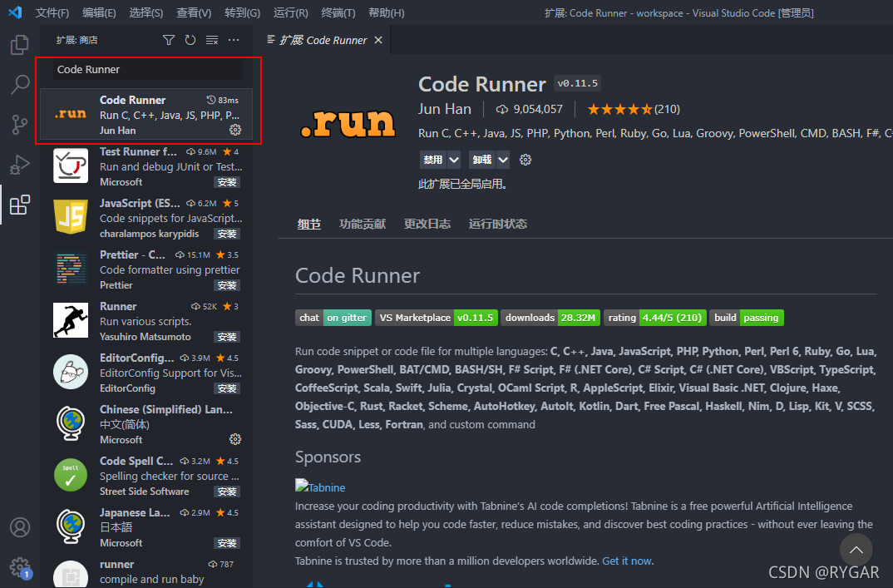The height and width of the screenshot is (588, 893).
Task: Open the 选择(S) menu
Action: tap(146, 12)
